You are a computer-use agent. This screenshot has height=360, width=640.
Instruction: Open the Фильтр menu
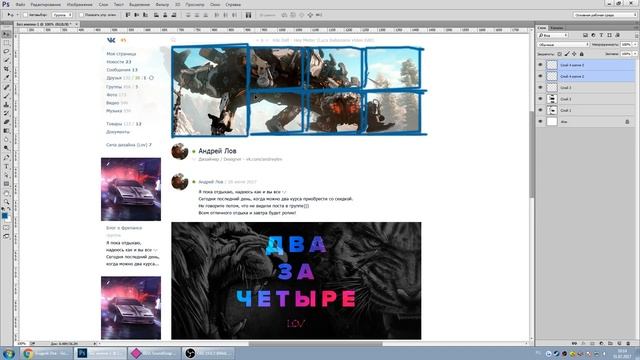click(x=162, y=4)
